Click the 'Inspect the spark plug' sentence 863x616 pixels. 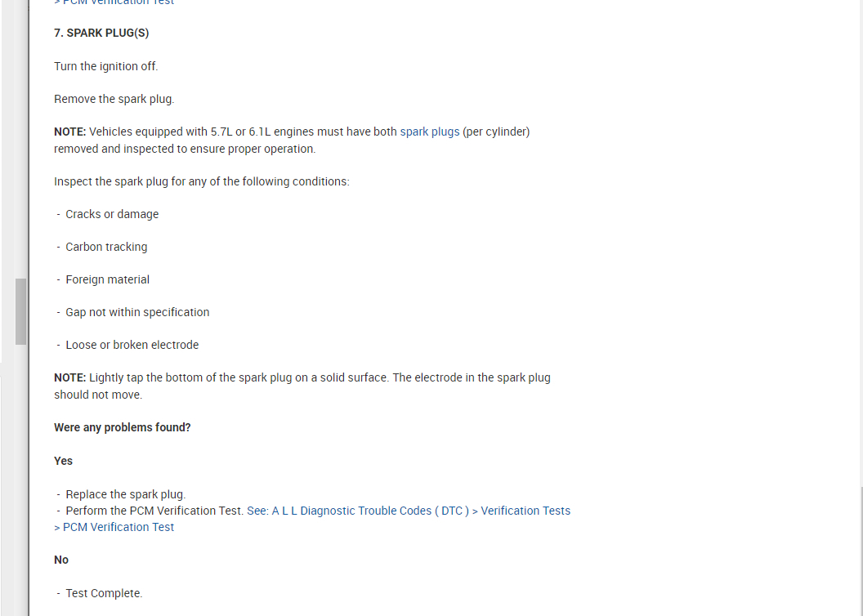(201, 181)
